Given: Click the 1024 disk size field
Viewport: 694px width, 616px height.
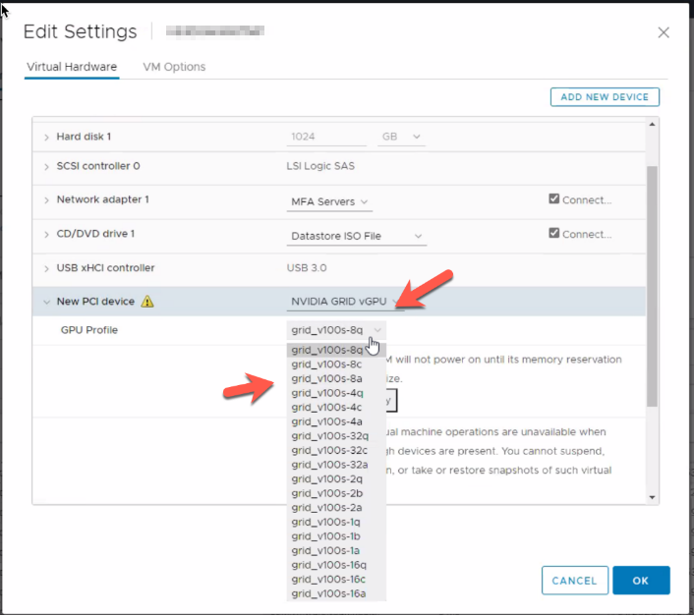Looking at the screenshot, I should 326,137.
